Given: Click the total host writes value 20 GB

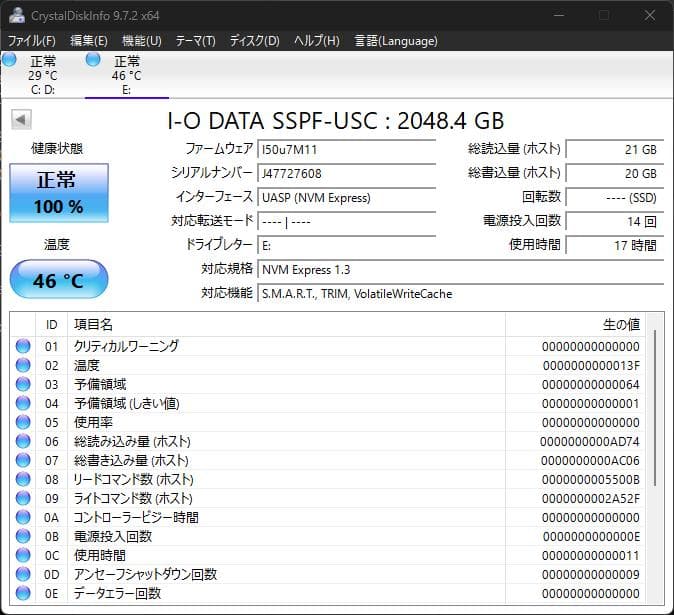Looking at the screenshot, I should point(615,174).
